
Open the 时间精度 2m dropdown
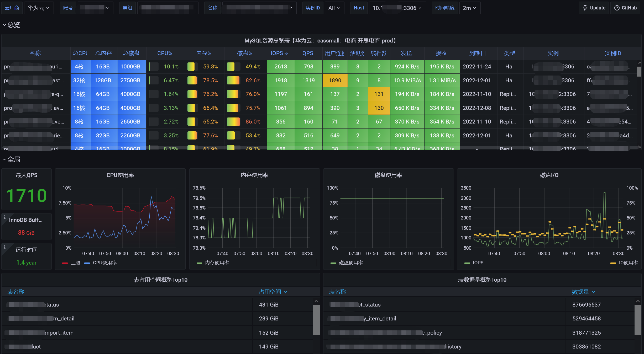coord(469,8)
